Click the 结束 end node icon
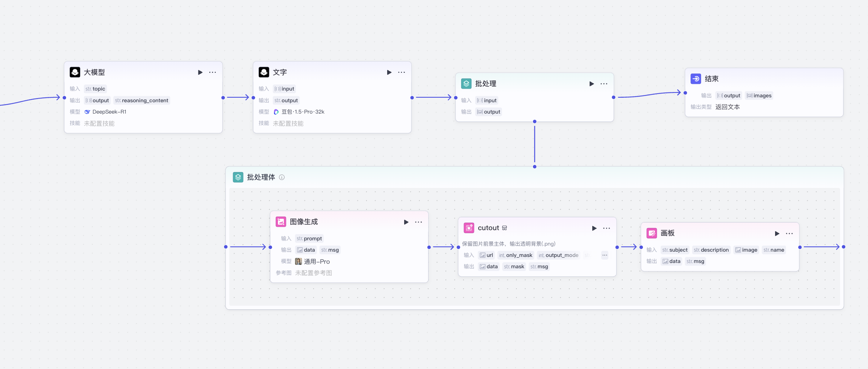868x369 pixels. (x=697, y=78)
